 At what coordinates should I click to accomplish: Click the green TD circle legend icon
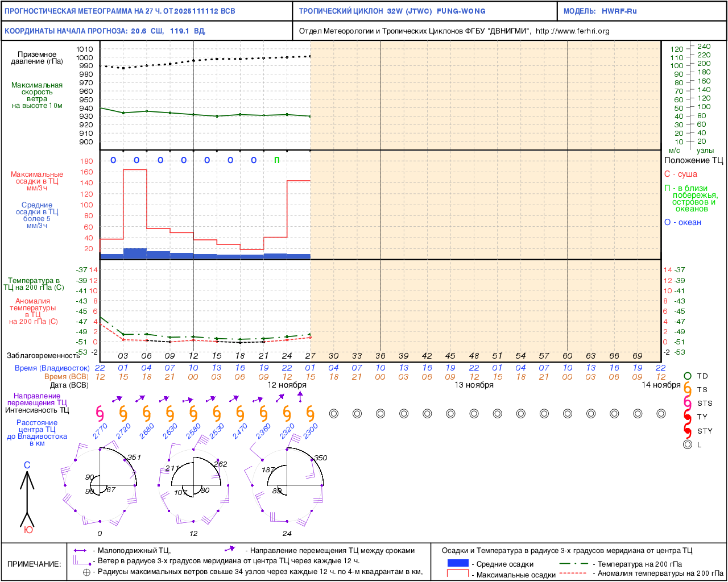point(687,376)
